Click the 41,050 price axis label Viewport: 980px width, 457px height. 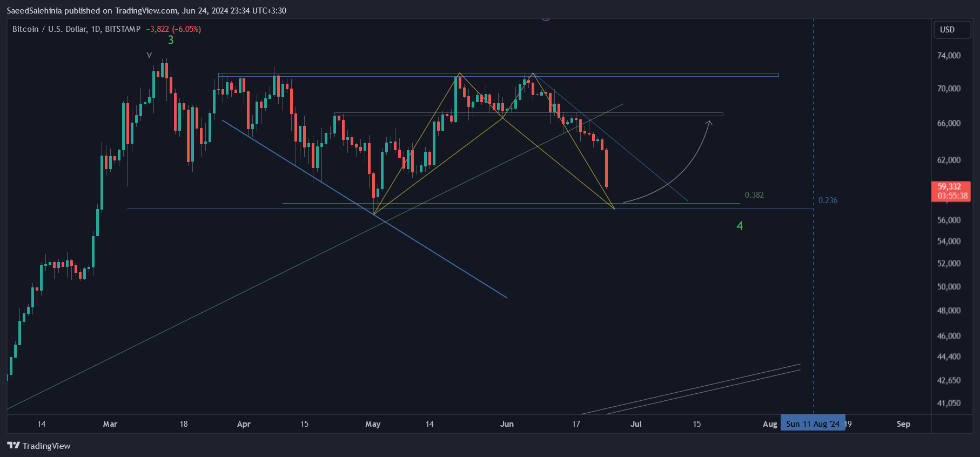coord(949,403)
